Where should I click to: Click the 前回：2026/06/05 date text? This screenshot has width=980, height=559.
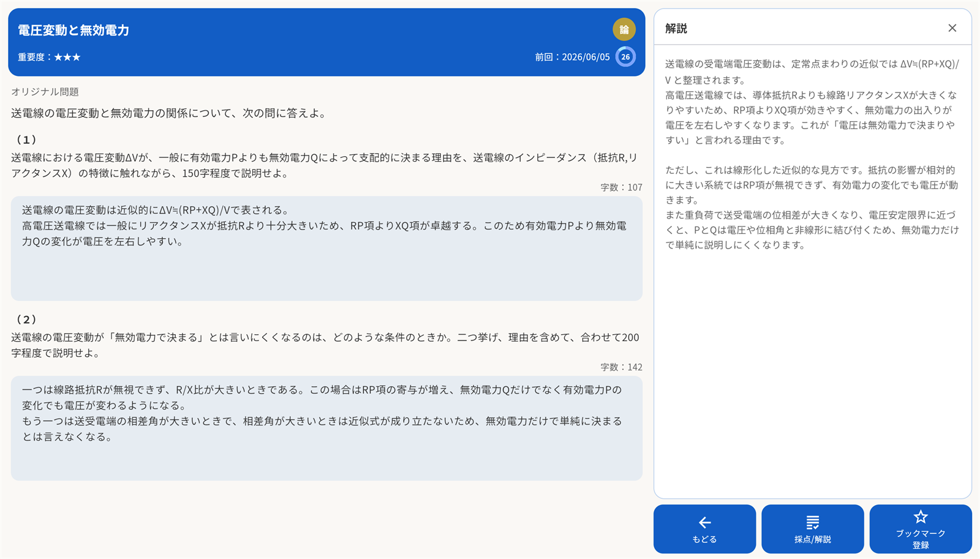tap(572, 57)
